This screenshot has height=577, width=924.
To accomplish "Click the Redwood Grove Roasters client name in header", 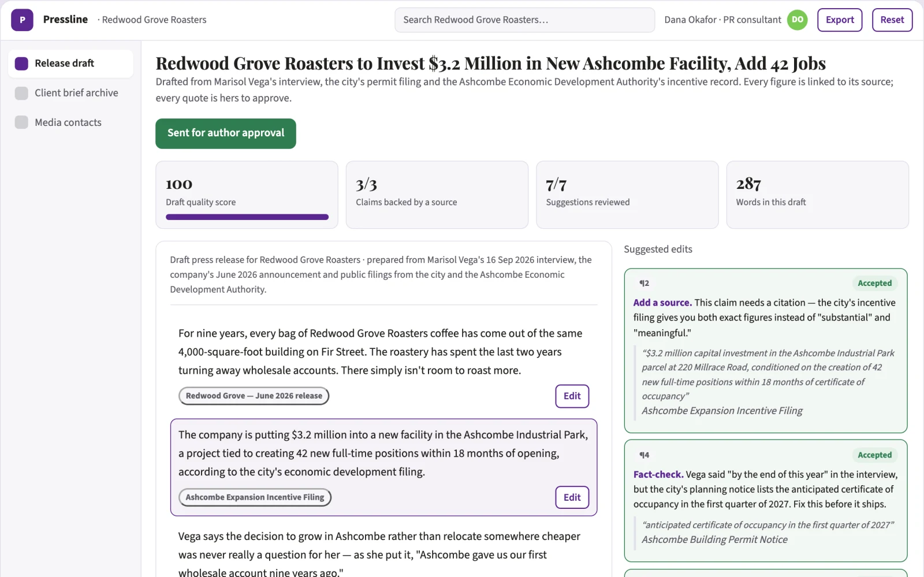I will tap(154, 20).
